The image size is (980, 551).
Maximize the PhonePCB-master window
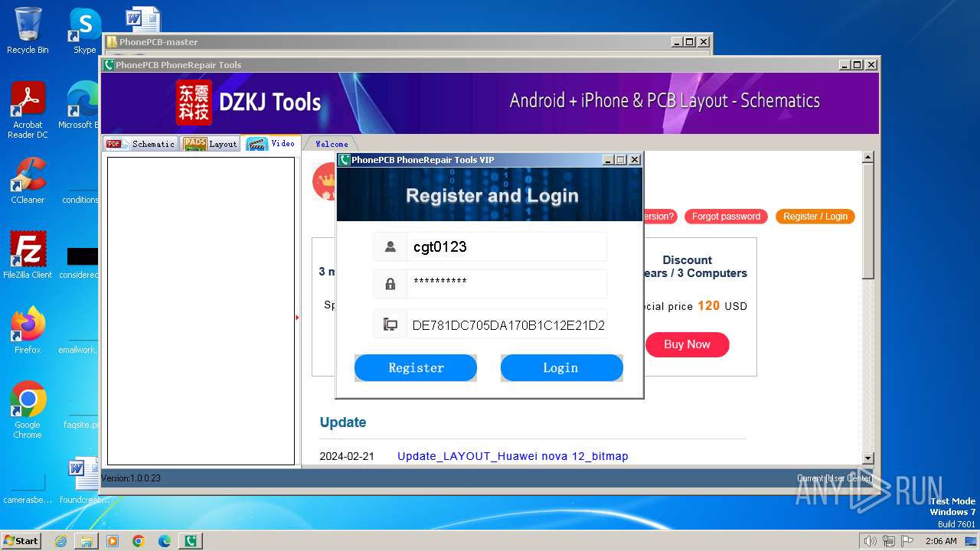(x=690, y=42)
